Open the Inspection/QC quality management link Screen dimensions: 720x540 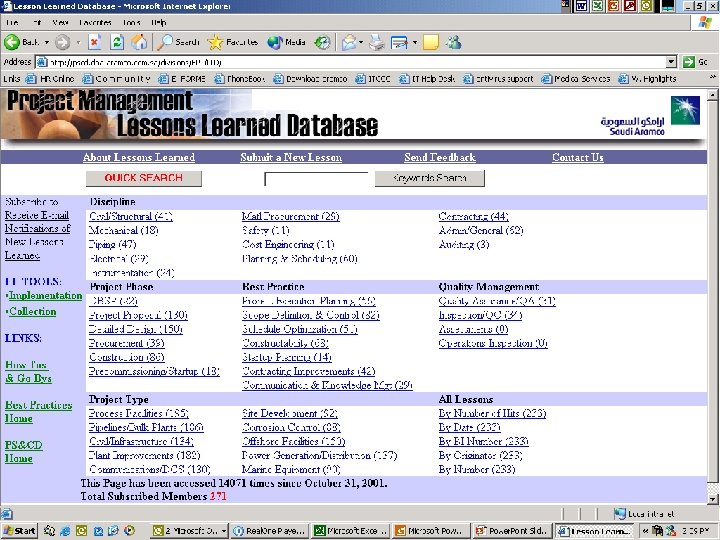[x=480, y=315]
